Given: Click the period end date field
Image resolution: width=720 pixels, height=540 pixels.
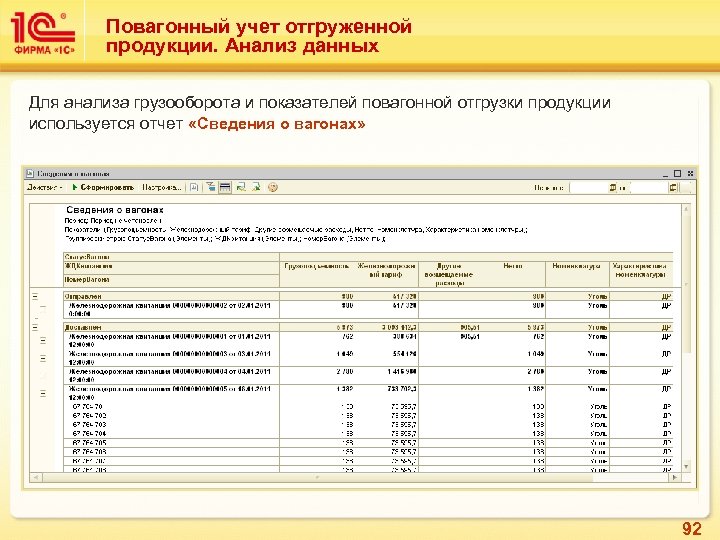Looking at the screenshot, I should pyautogui.click(x=649, y=187).
